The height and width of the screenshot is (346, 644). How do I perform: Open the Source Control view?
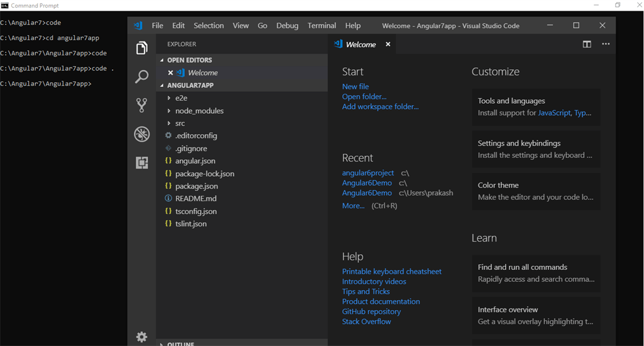pos(142,105)
